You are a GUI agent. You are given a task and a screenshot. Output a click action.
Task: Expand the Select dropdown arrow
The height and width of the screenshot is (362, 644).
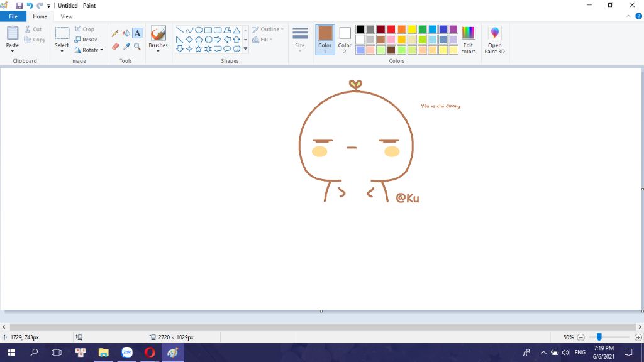(62, 51)
